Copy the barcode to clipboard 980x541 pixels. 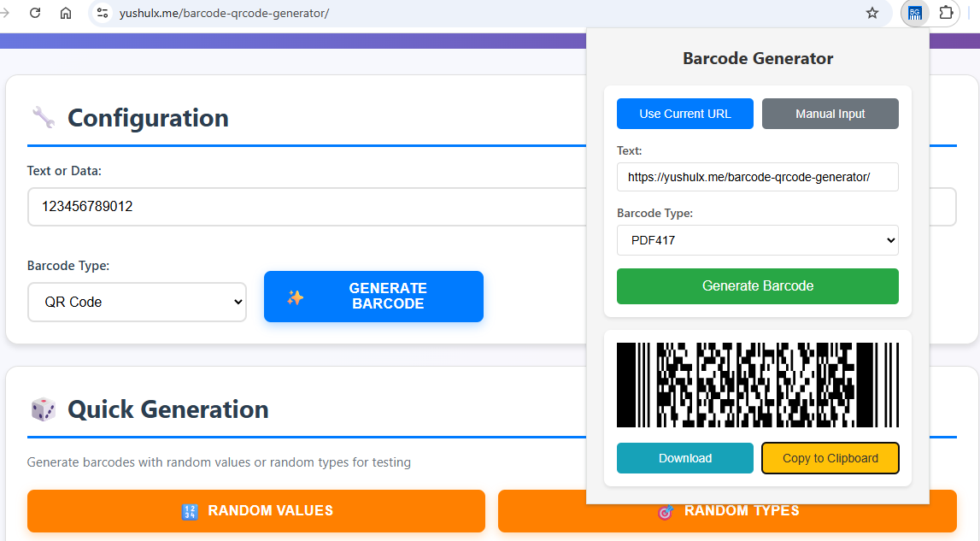[830, 458]
